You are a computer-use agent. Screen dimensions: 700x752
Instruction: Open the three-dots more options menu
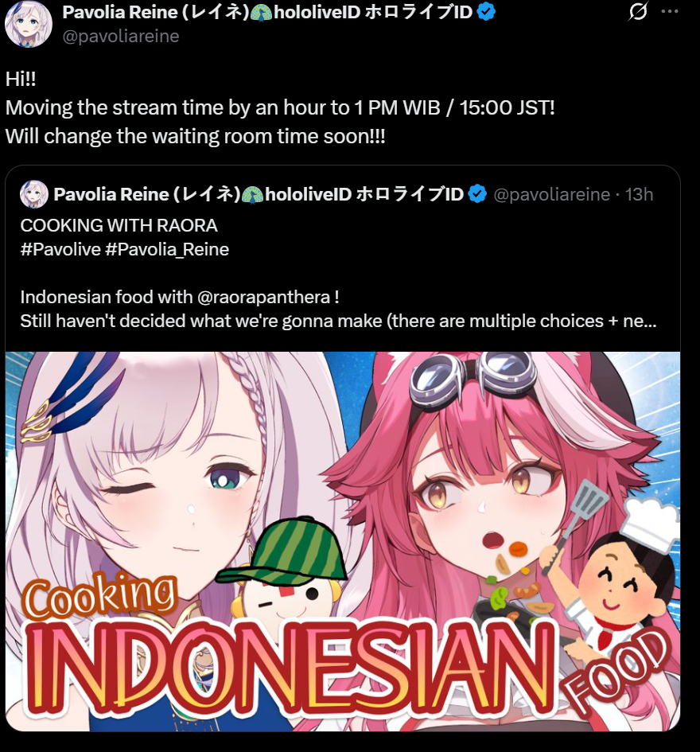tap(669, 11)
